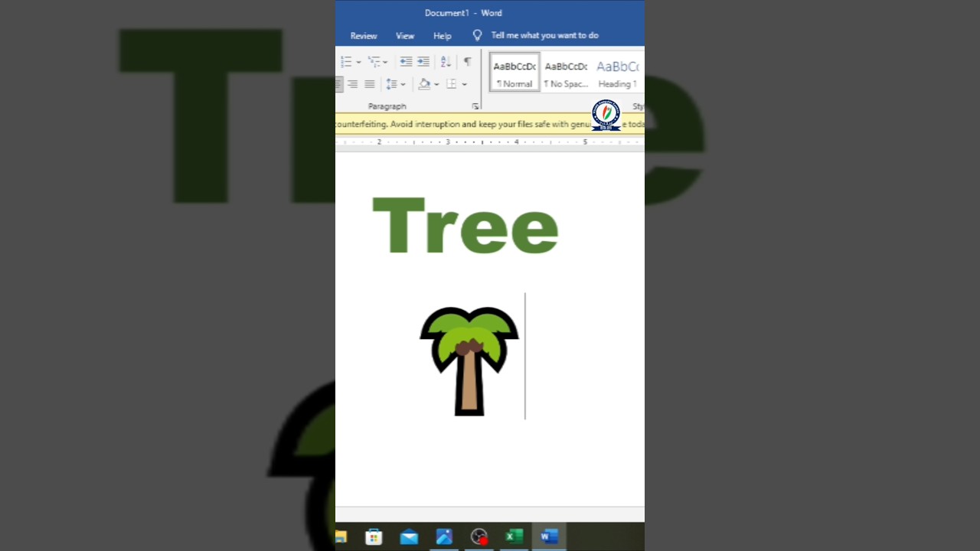The image size is (980, 551).
Task: Click the Borders icon
Action: [x=452, y=84]
